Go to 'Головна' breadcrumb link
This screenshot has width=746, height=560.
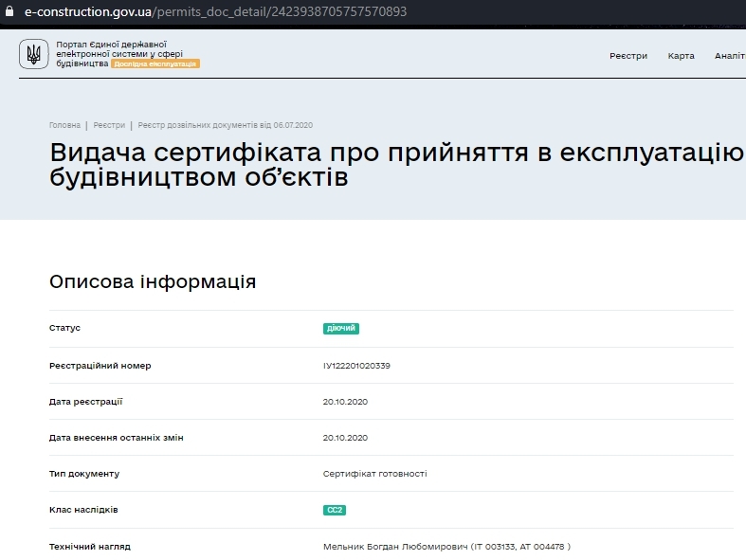(64, 125)
